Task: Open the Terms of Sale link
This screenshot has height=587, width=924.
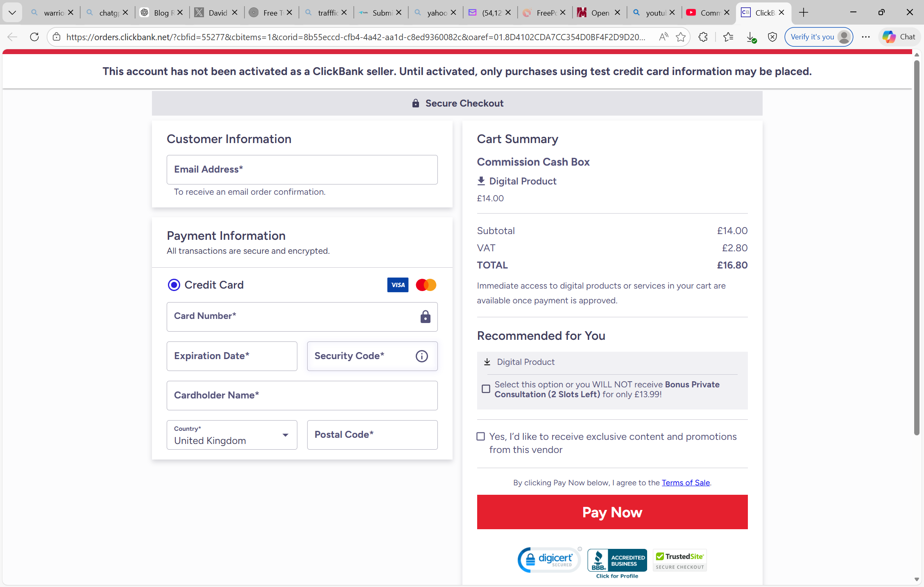Action: [x=686, y=482]
